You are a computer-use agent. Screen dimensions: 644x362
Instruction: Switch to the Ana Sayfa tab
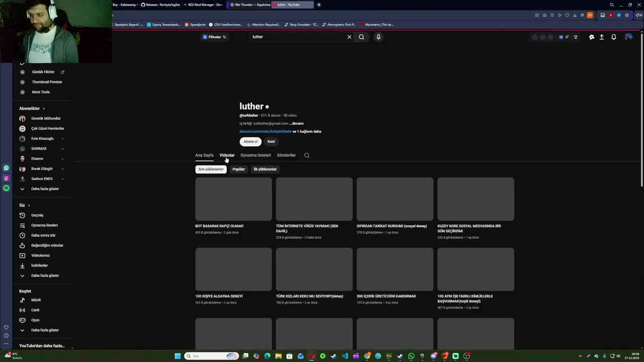[x=204, y=155]
